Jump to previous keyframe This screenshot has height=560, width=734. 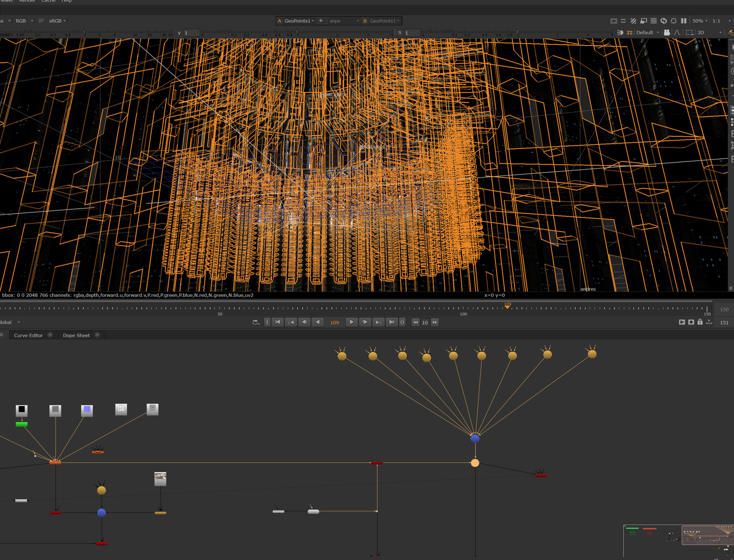point(291,322)
